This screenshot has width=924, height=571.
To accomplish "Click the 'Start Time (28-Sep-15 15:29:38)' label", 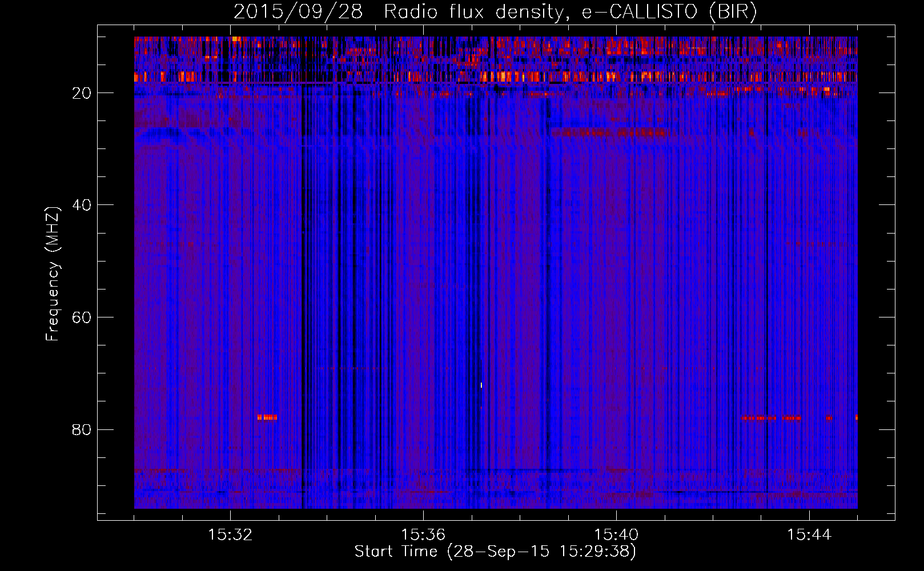I will (x=495, y=552).
